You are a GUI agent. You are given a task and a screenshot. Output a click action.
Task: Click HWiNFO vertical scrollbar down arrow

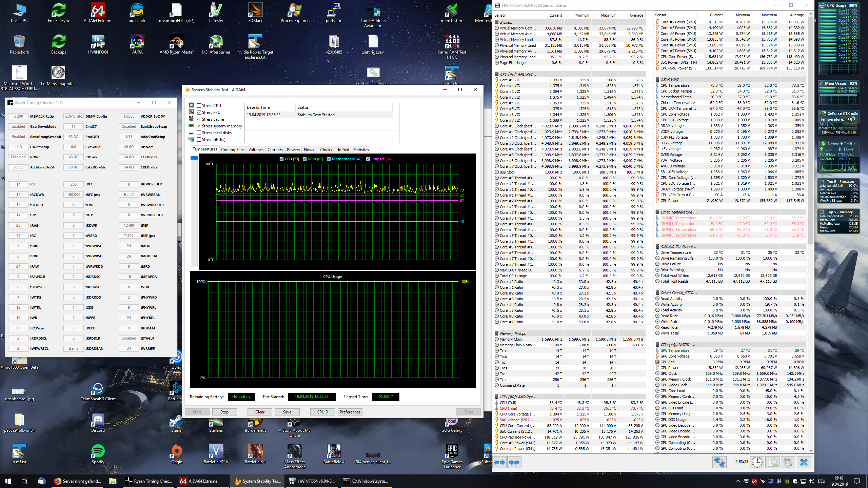pyautogui.click(x=811, y=451)
